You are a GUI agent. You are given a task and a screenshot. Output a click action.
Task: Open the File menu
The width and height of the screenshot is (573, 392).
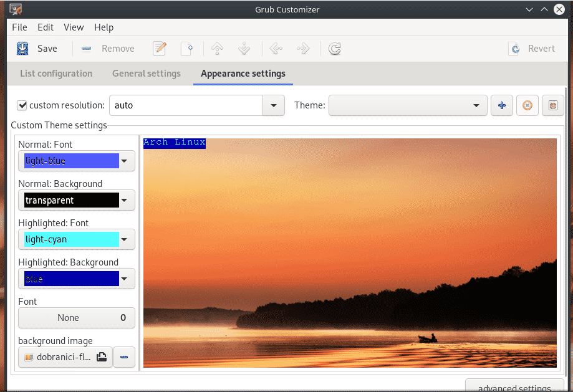point(19,27)
